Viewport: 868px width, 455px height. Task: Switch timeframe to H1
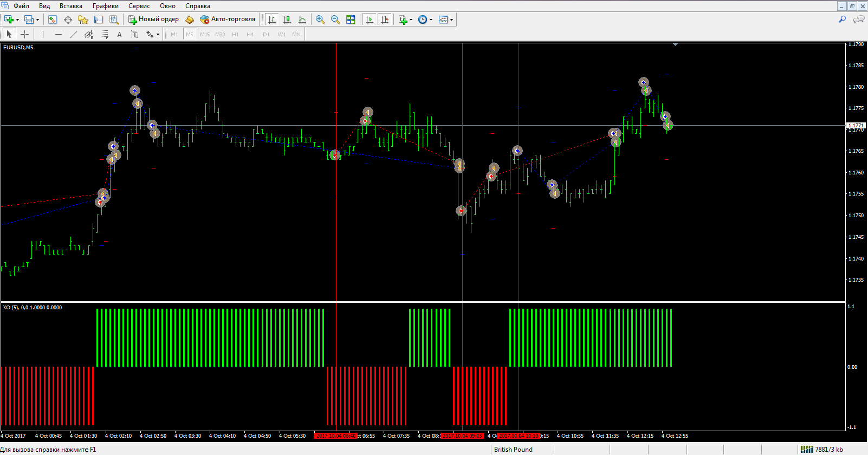235,34
